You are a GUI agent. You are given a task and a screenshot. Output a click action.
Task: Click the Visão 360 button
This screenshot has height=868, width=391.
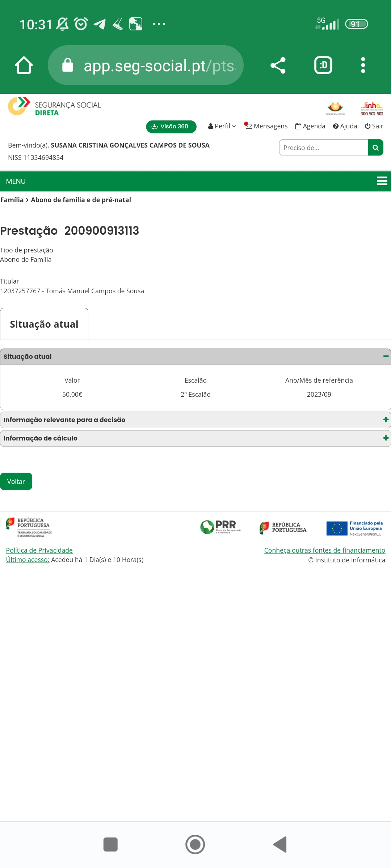click(171, 127)
